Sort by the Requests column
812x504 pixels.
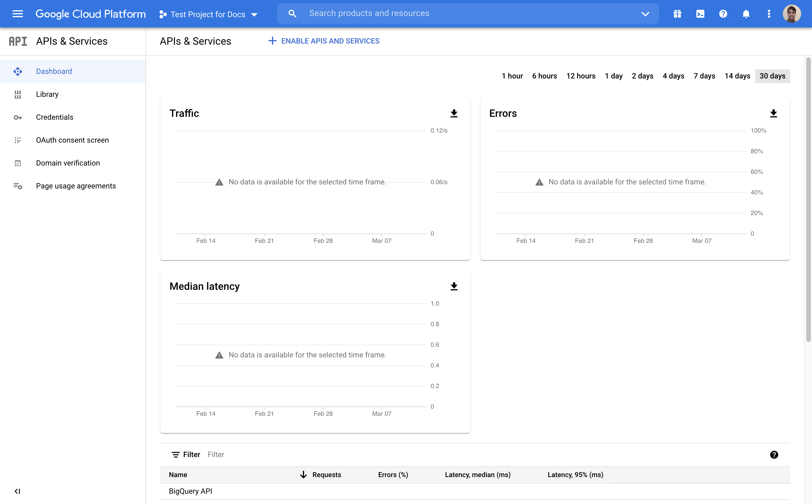326,475
